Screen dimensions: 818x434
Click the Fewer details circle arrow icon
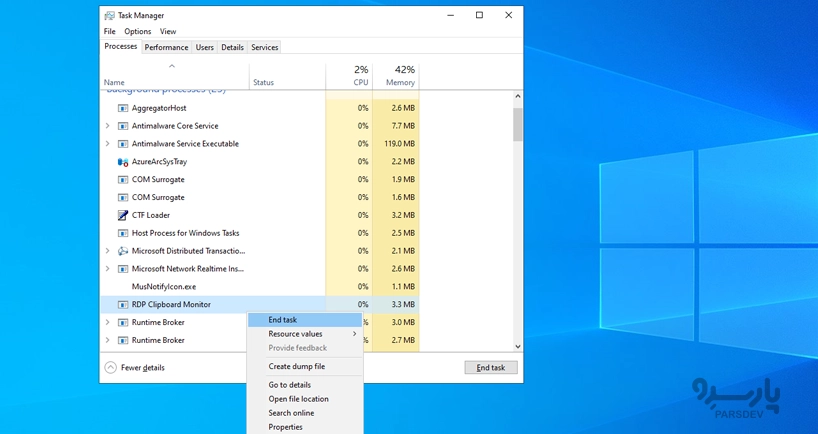click(111, 367)
